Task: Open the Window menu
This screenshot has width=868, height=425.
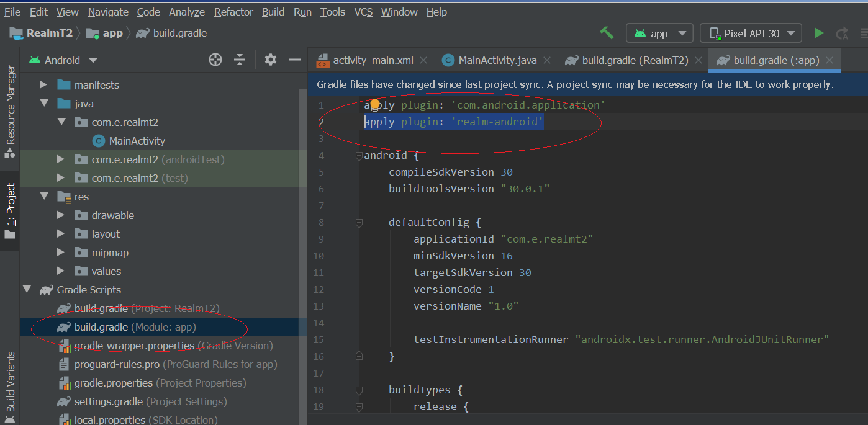Action: click(399, 12)
